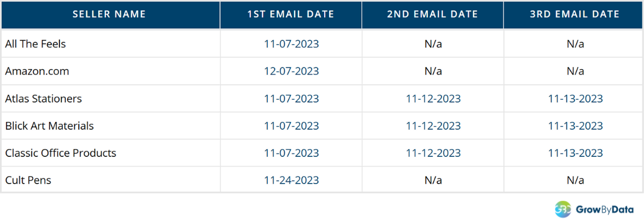Open Blick Art Materials 1st email date
Image resolution: width=644 pixels, height=219 pixels.
291,126
